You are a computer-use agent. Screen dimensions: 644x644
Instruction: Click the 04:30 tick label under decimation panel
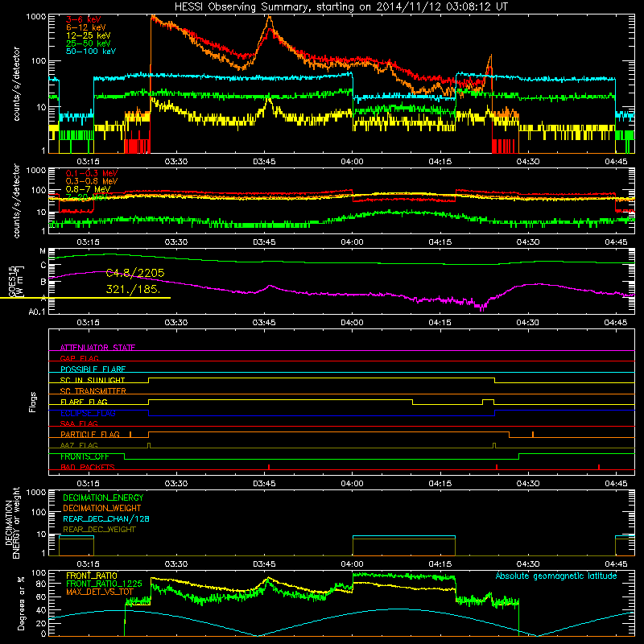(x=528, y=564)
